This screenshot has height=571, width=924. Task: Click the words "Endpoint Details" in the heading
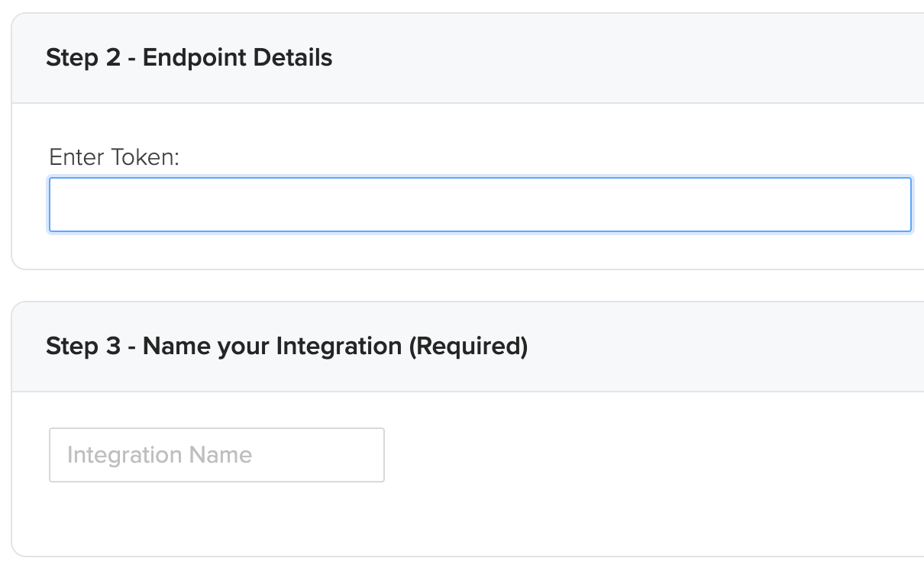click(x=237, y=58)
